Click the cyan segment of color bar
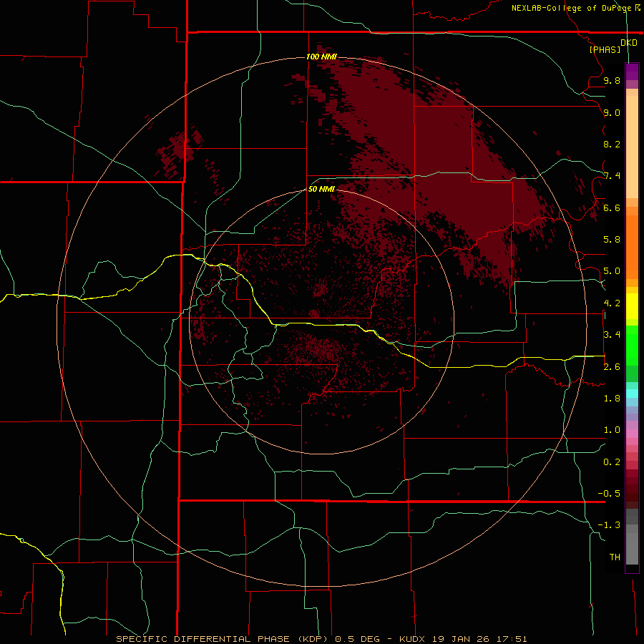 (x=632, y=394)
